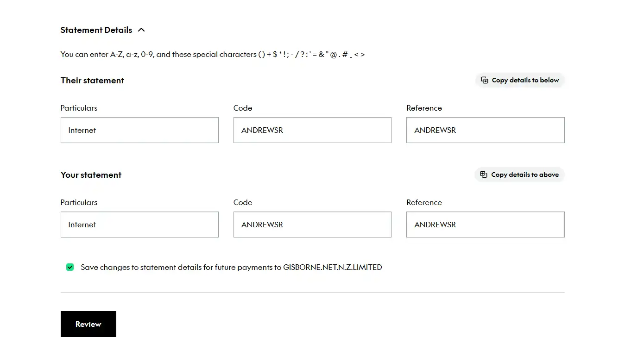The width and height of the screenshot is (644, 362).
Task: Collapse the Statement Details chevron
Action: click(x=141, y=30)
